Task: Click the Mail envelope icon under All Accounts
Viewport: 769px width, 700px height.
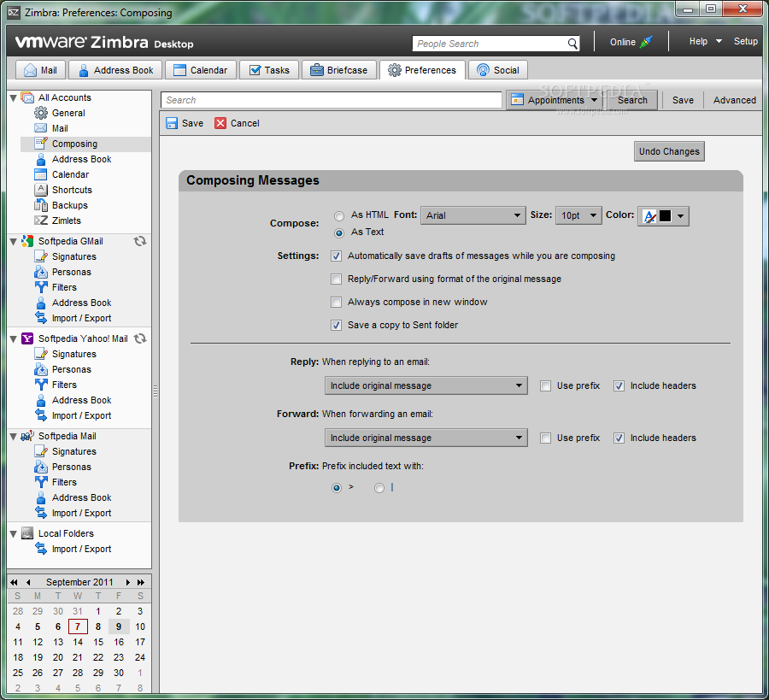Action: pos(41,128)
